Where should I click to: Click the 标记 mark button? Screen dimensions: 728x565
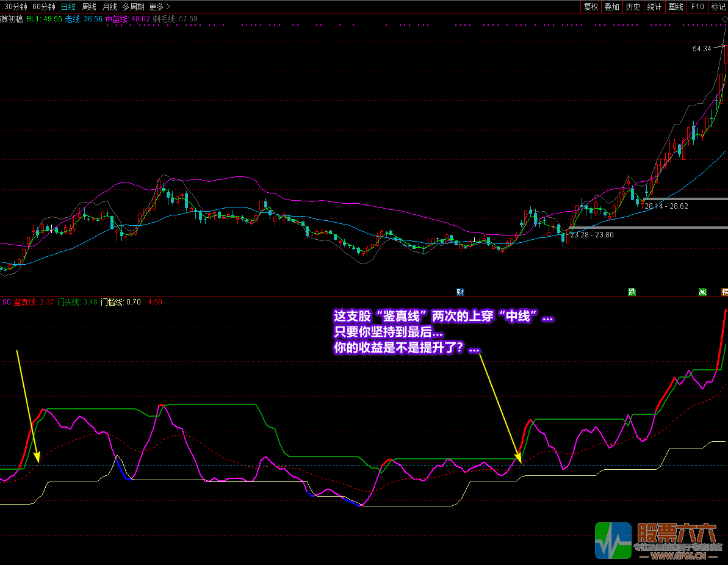point(718,7)
